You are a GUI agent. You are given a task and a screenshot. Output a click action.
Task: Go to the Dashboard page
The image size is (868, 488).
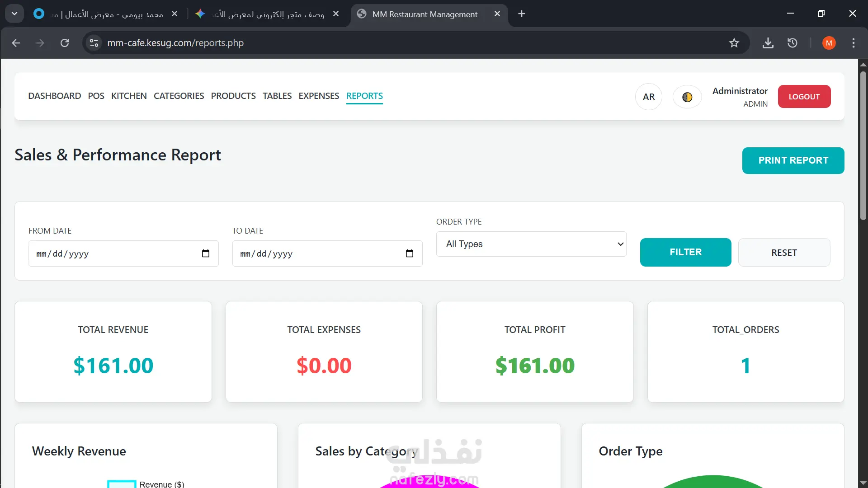(55, 96)
